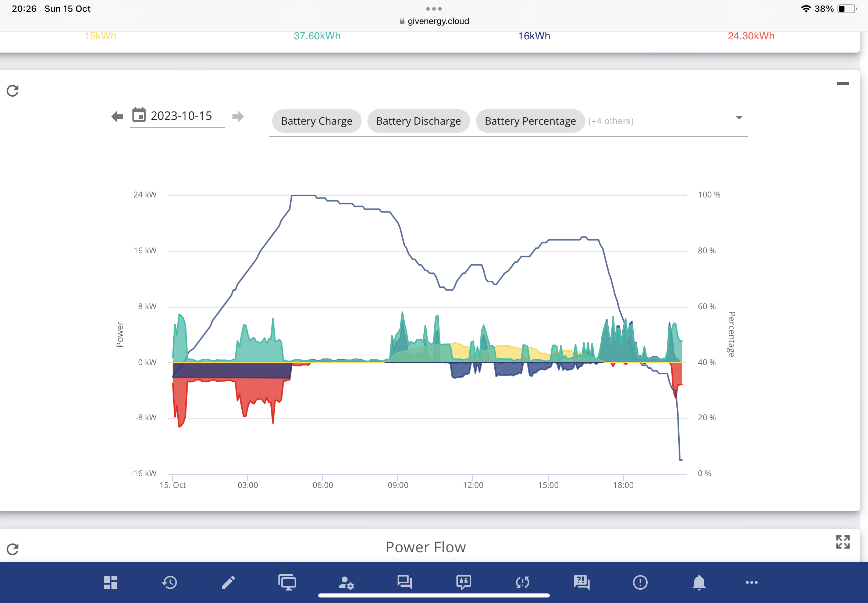Open the date picker showing 2023-10-15
Image resolution: width=868 pixels, height=603 pixels.
pyautogui.click(x=177, y=116)
